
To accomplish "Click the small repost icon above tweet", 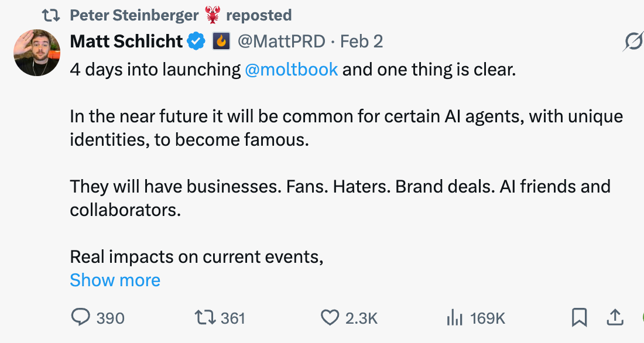I will tap(52, 15).
